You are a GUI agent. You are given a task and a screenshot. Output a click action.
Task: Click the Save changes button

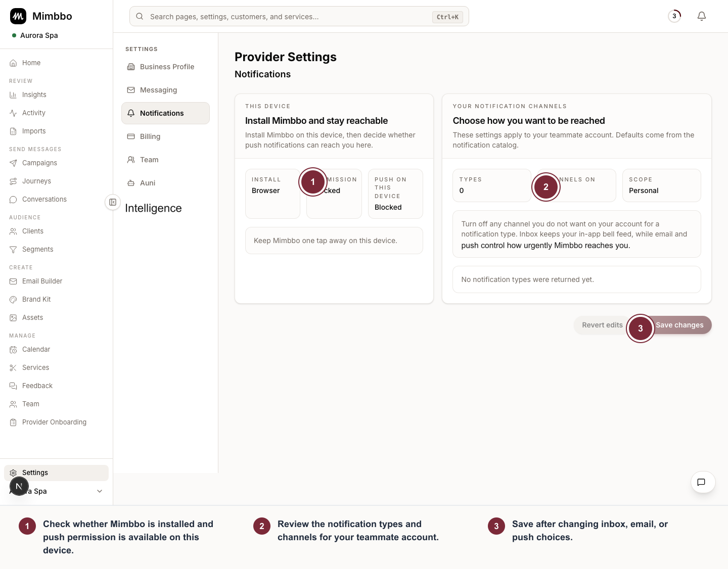pos(679,325)
